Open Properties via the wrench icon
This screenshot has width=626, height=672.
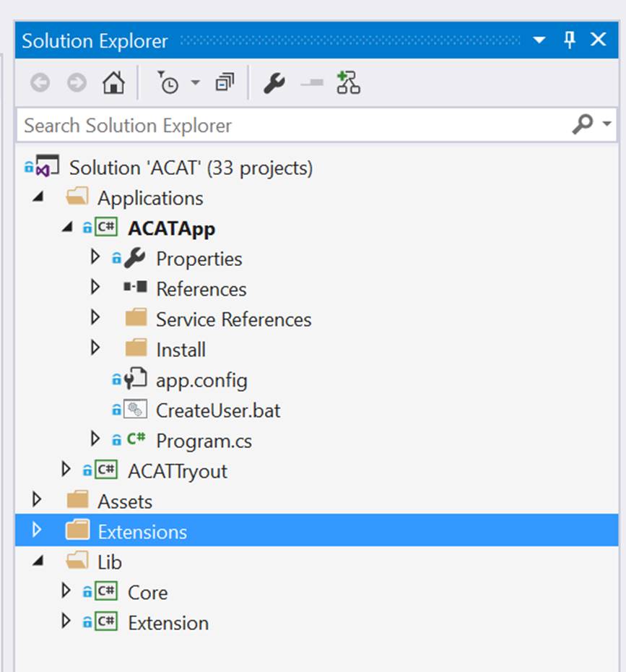point(274,83)
